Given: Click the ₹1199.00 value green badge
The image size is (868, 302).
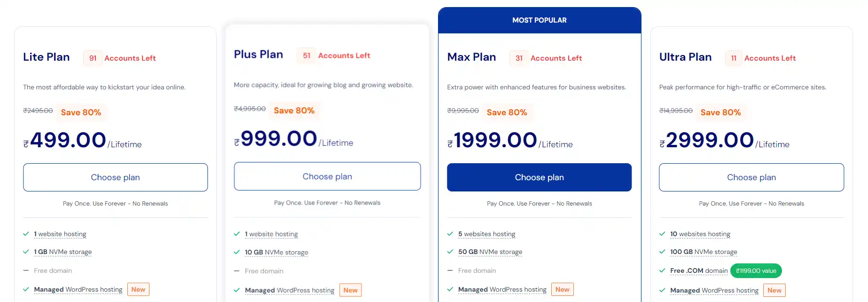Looking at the screenshot, I should [756, 271].
